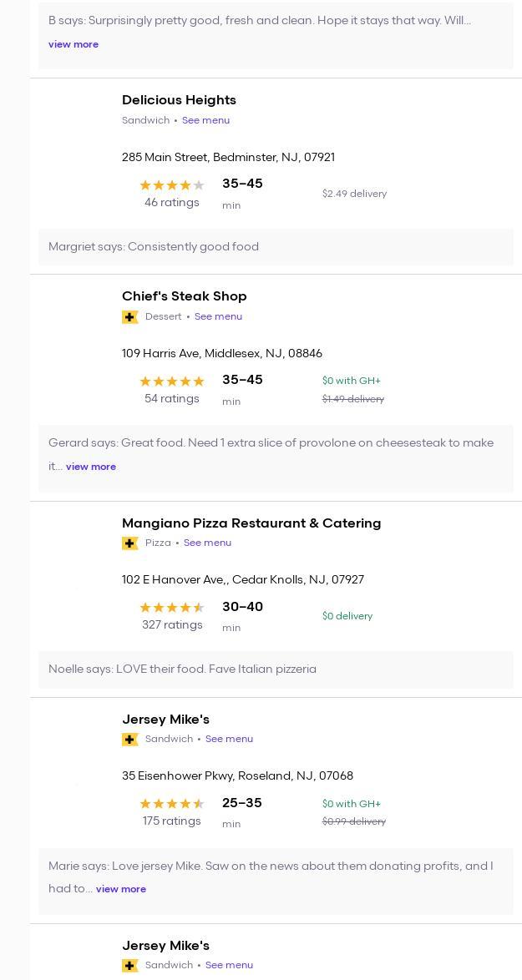Click star rating of Delicious Heights
The height and width of the screenshot is (980, 522).
172,185
